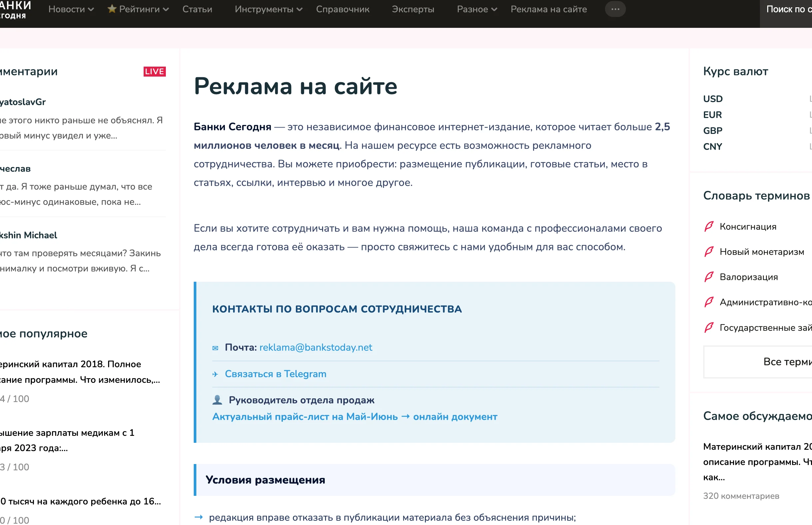
Task: Open the Новый монетаризм term link
Action: pos(762,252)
